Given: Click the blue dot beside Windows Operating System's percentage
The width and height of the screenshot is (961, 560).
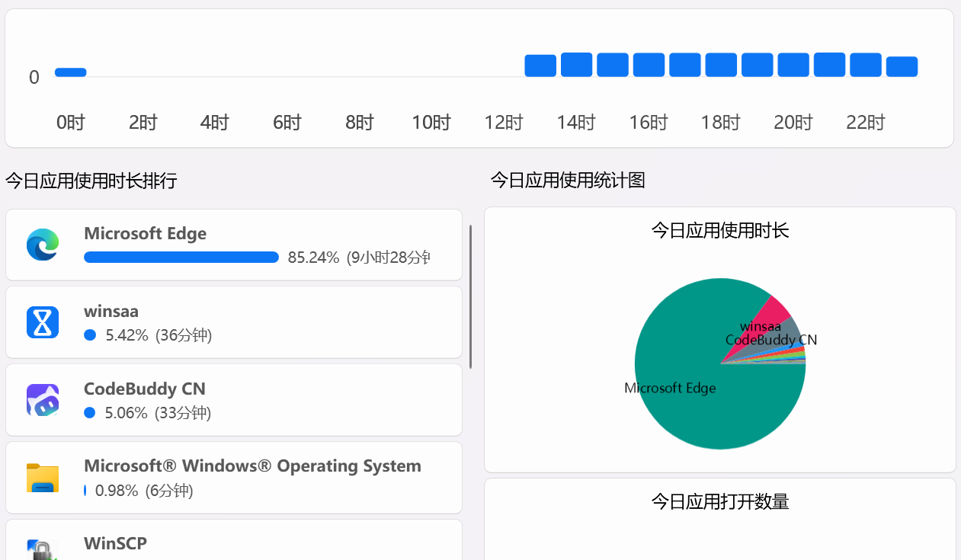Looking at the screenshot, I should click(86, 490).
